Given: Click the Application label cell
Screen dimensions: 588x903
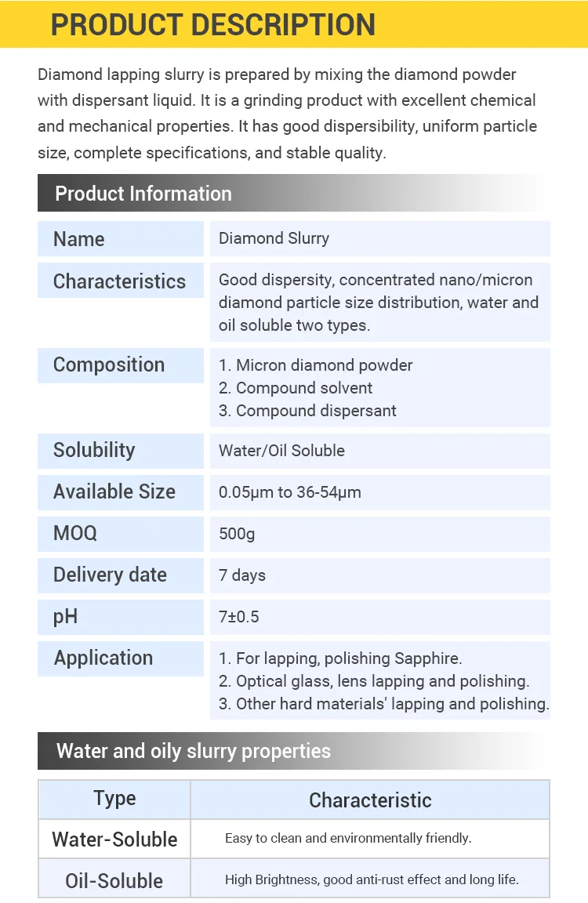Looking at the screenshot, I should tap(120, 658).
